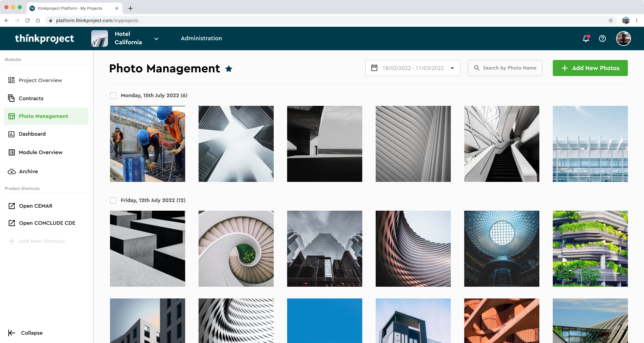Open the Contracts module via its icon
The image size is (644, 343).
point(11,98)
